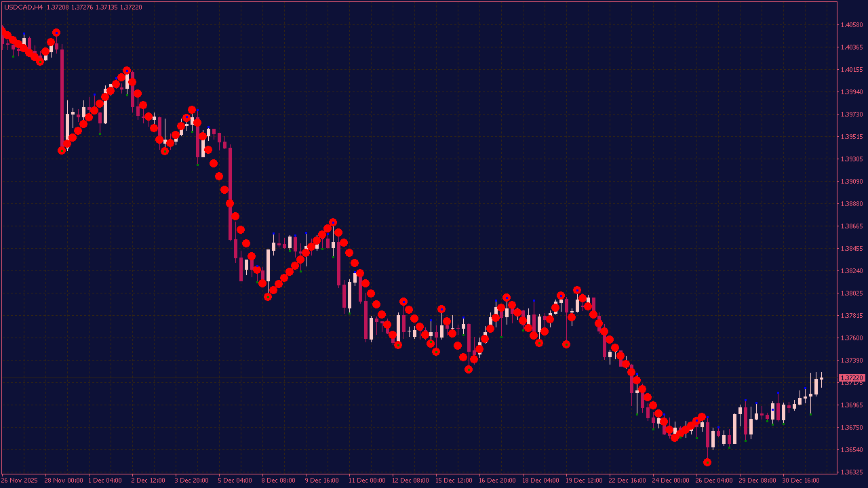The image size is (868, 488).
Task: Select the last bullish candle at the right edge
Action: click(821, 378)
